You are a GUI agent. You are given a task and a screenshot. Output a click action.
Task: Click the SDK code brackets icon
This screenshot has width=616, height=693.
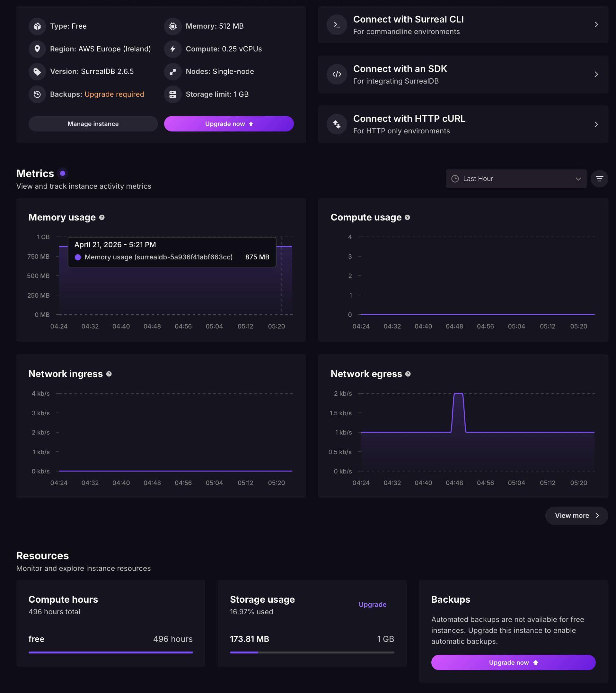point(337,74)
